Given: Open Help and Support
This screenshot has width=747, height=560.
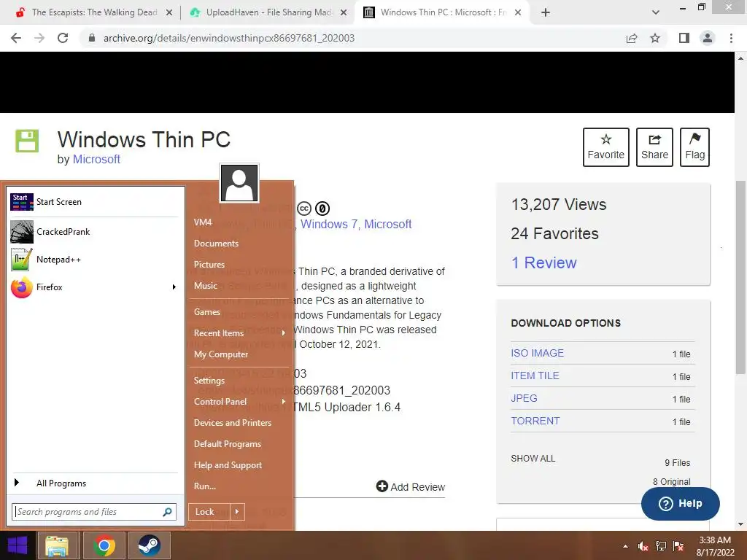Looking at the screenshot, I should coord(228,465).
